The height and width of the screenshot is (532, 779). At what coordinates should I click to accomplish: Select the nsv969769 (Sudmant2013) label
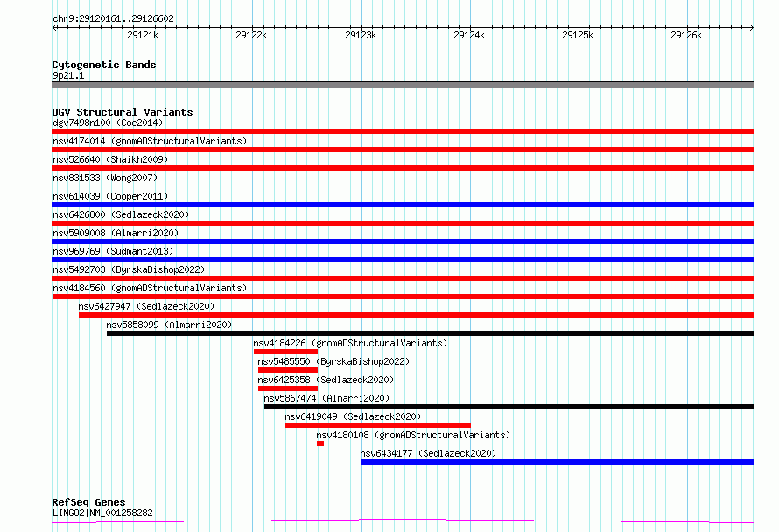(113, 251)
